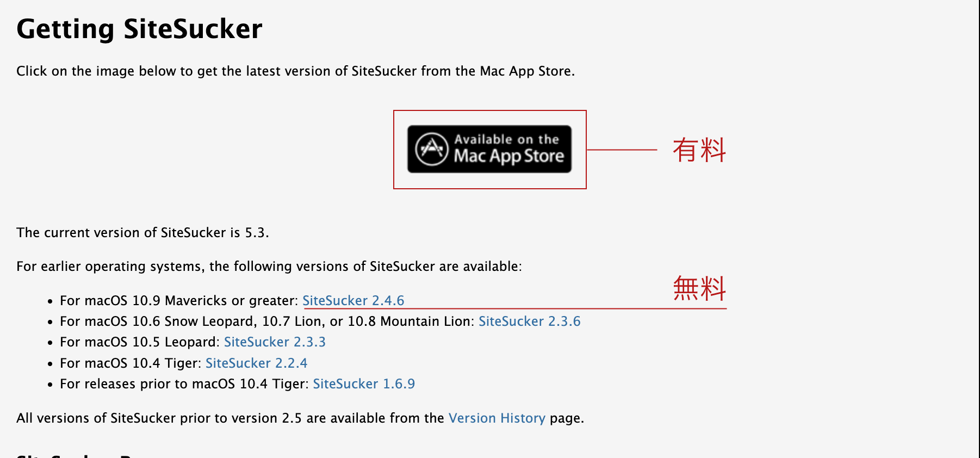This screenshot has width=980, height=458.
Task: Click the "current version of SiteSucker is 5.3" sentence
Action: click(x=142, y=233)
